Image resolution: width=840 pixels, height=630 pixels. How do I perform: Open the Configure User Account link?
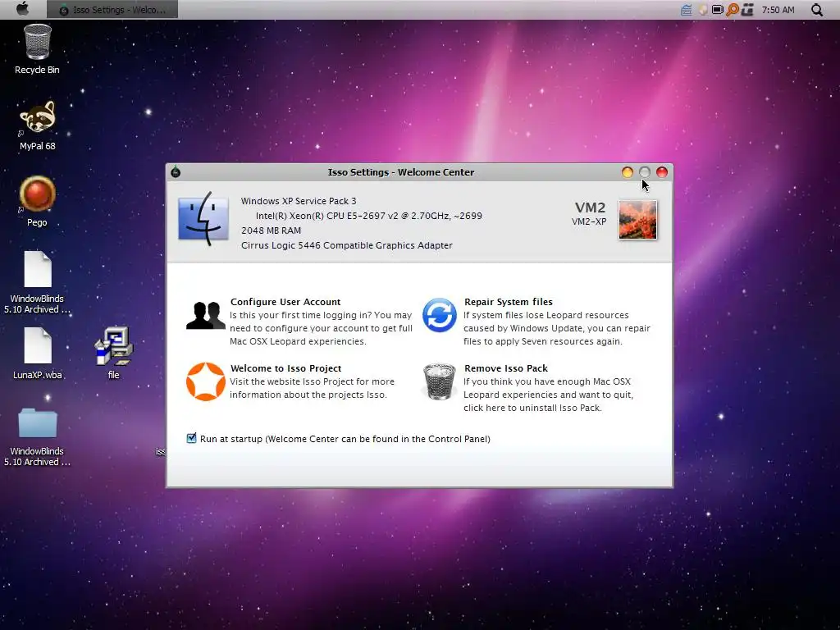285,302
